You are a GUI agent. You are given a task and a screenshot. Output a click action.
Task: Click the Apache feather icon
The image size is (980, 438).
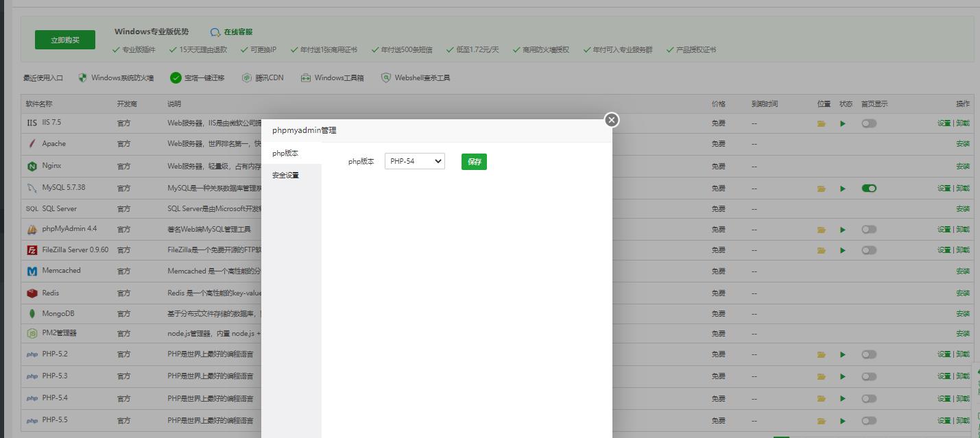point(32,144)
